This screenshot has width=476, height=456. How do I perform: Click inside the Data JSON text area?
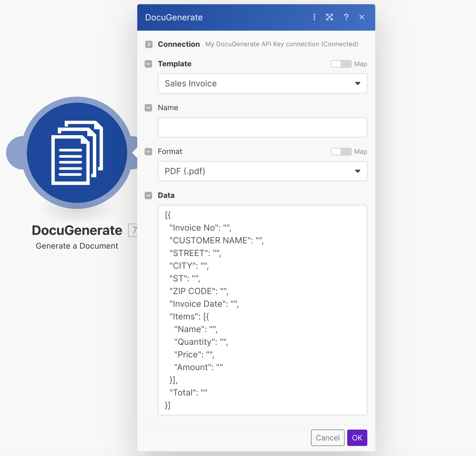coord(262,310)
